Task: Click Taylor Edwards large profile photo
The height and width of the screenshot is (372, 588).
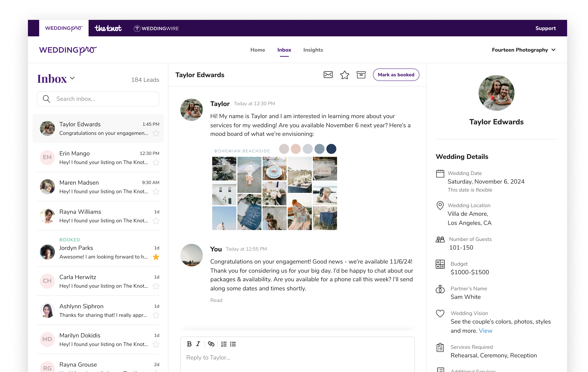Action: [x=496, y=93]
